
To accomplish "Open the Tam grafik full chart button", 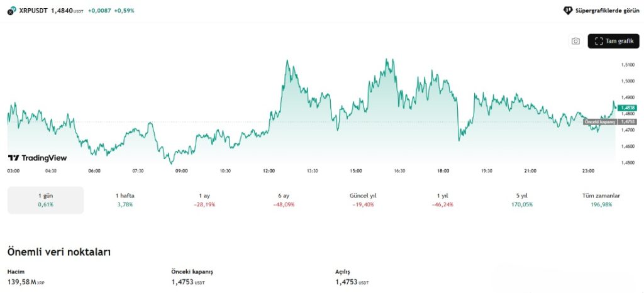I will coord(613,41).
